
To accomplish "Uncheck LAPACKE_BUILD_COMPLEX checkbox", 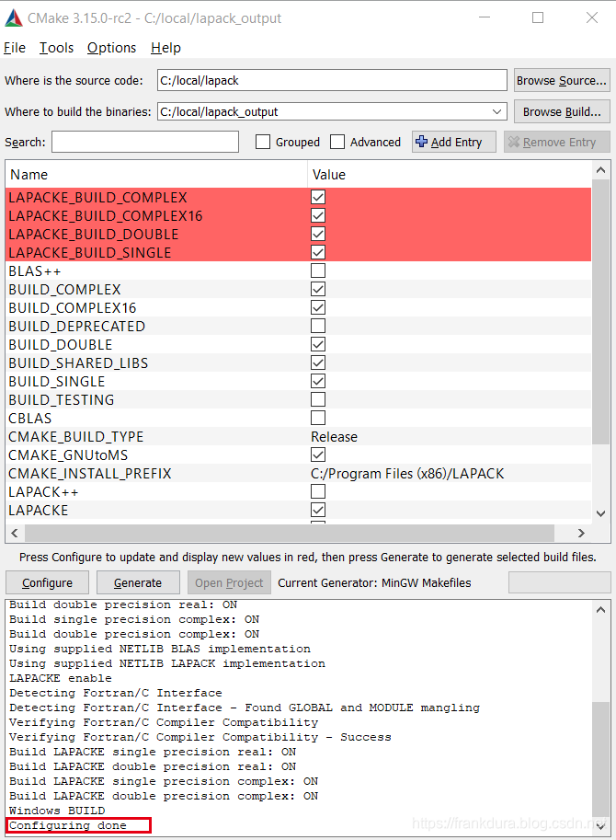I will pos(318,197).
